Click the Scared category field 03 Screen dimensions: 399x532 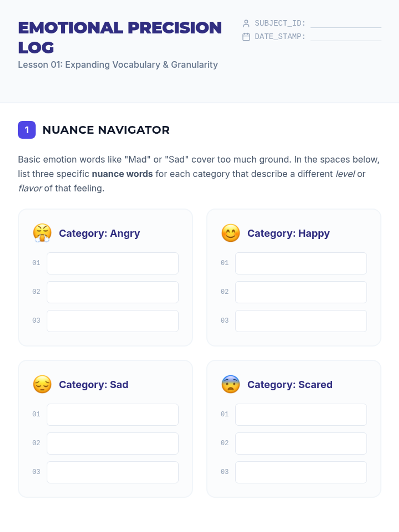[x=301, y=472]
